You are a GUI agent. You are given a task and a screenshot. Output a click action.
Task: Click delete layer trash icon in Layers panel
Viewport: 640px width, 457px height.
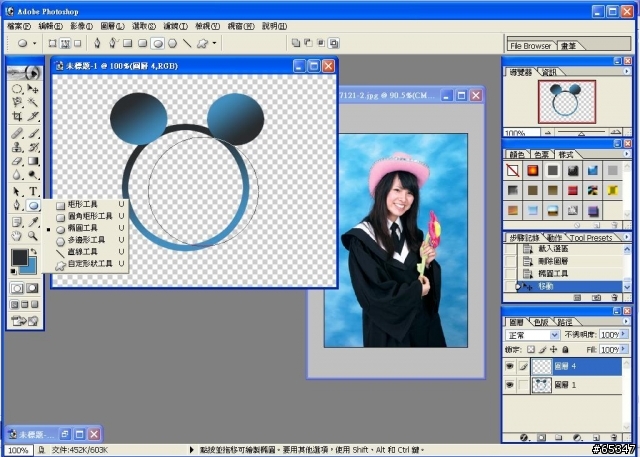(x=614, y=437)
